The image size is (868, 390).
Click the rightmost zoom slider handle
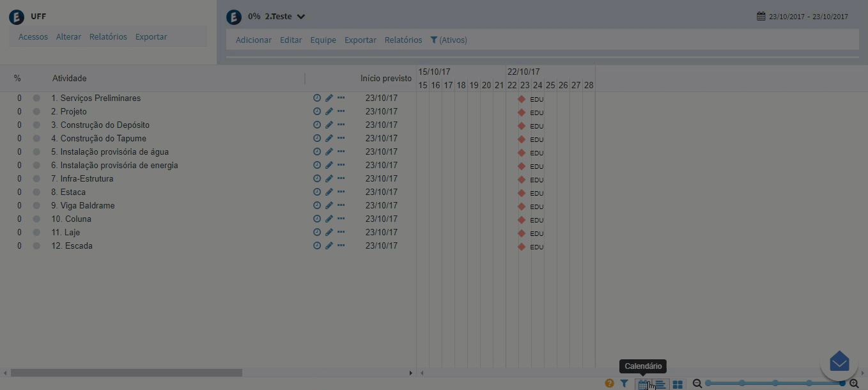pos(842,383)
